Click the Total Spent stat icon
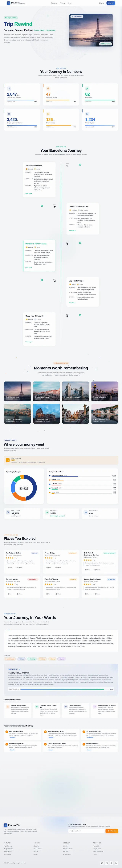This screenshot has width=122, height=868. (x=8, y=512)
